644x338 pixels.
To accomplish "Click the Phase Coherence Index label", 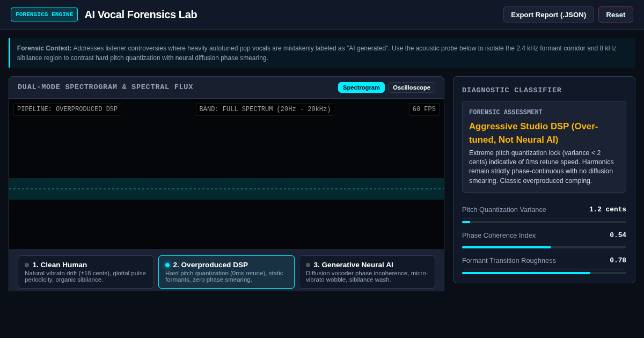I will pos(499,235).
